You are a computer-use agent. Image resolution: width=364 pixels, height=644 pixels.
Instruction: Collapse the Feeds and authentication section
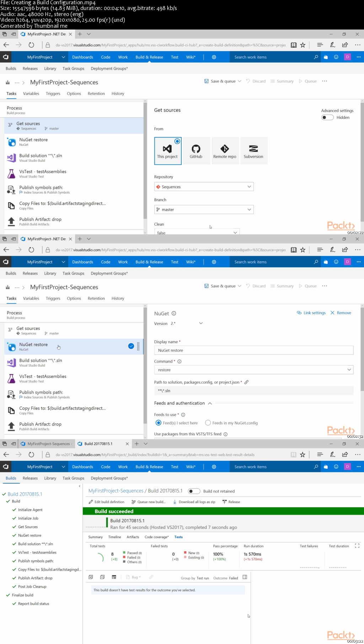pyautogui.click(x=210, y=403)
